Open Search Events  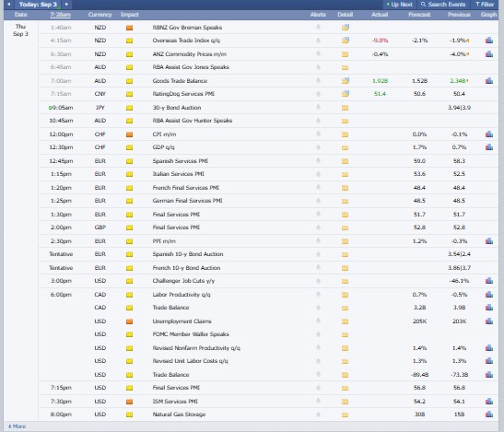click(443, 5)
